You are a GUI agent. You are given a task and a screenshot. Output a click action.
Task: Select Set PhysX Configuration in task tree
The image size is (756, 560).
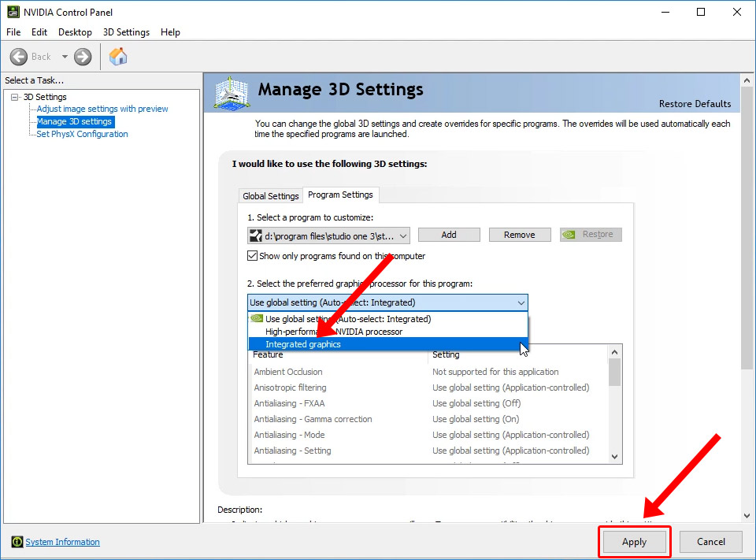click(x=82, y=134)
